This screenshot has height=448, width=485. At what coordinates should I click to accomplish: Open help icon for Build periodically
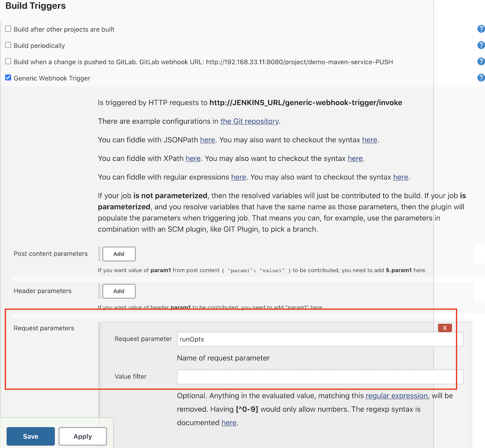[x=481, y=45]
